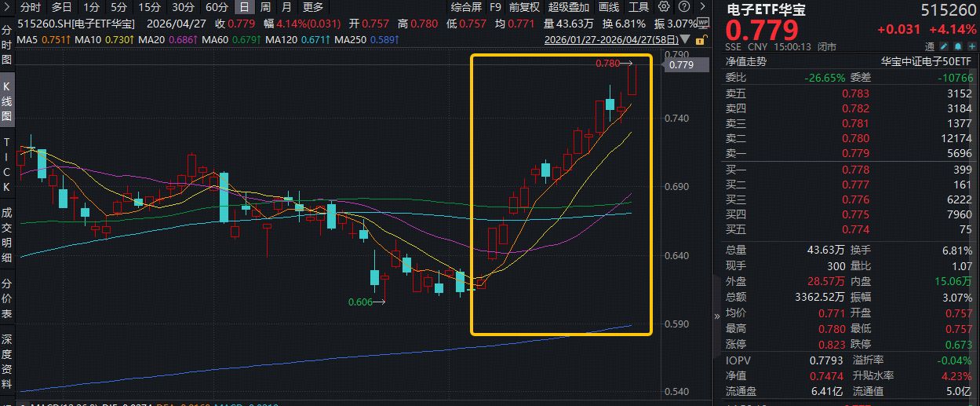This screenshot has height=406, width=980.
Task: Click the pencil edit icon beside 通
Action: [942, 46]
